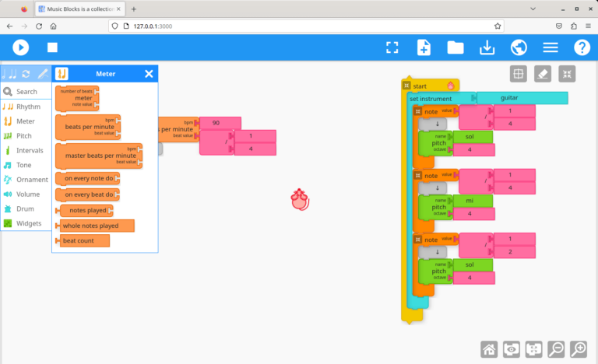Click the meter block in the palette
Screen dimensions: 598x364
tap(77, 98)
